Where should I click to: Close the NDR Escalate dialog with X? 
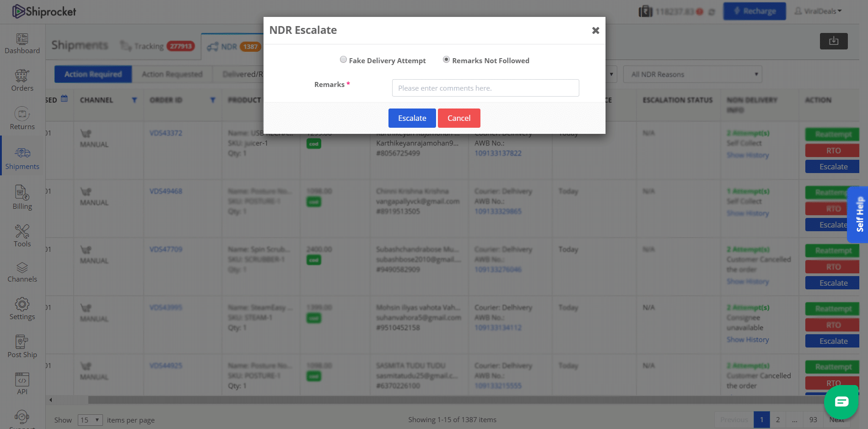(595, 30)
